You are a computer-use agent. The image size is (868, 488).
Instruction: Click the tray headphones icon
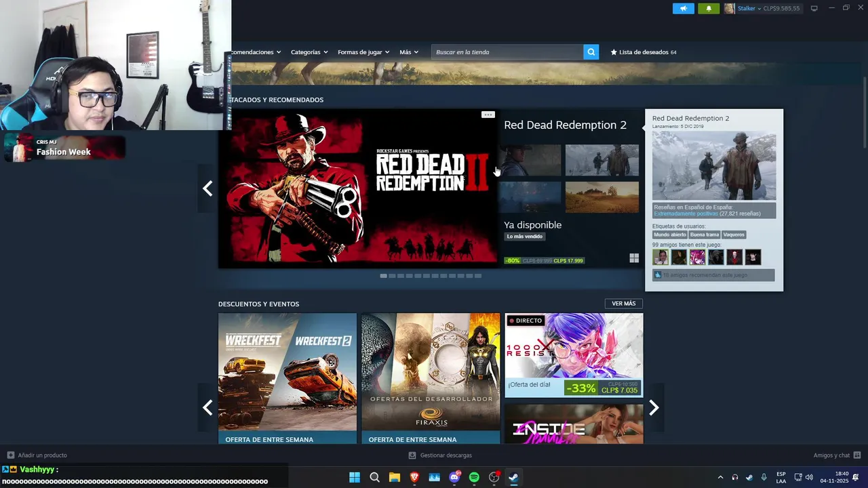click(x=734, y=477)
